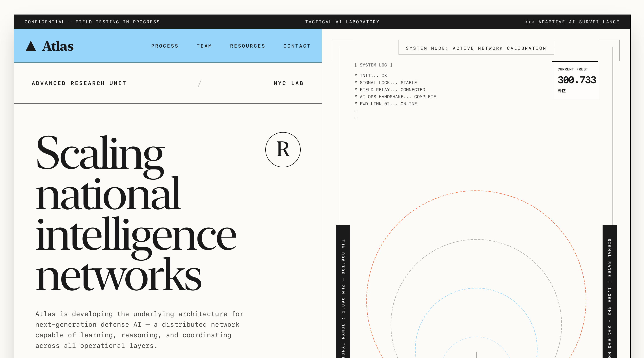The height and width of the screenshot is (358, 644).
Task: Click the Atlas wordmark
Action: click(58, 46)
